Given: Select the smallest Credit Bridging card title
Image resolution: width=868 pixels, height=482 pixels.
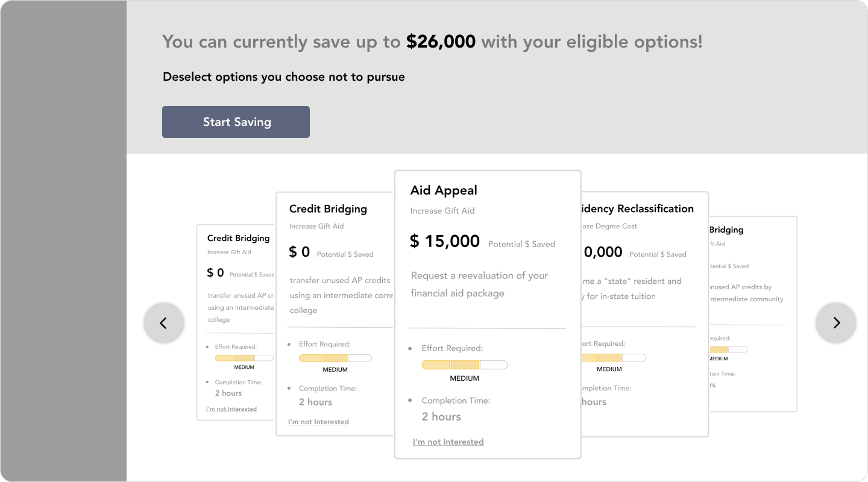Looking at the screenshot, I should click(x=238, y=238).
